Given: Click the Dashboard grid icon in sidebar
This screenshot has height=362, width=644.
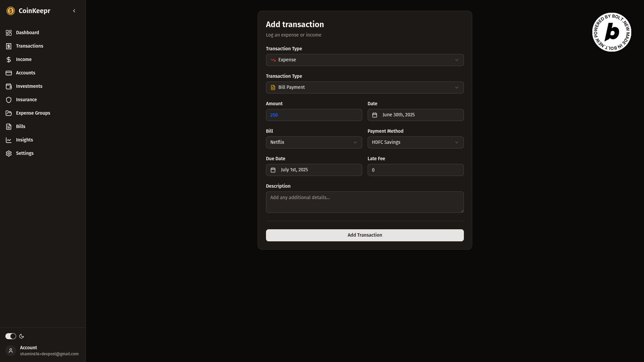Looking at the screenshot, I should [9, 33].
